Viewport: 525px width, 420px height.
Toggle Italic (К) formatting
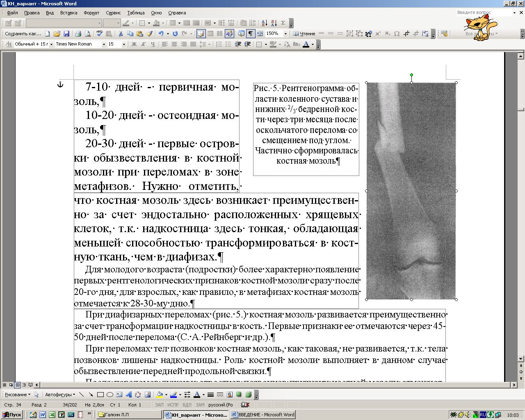[144, 44]
